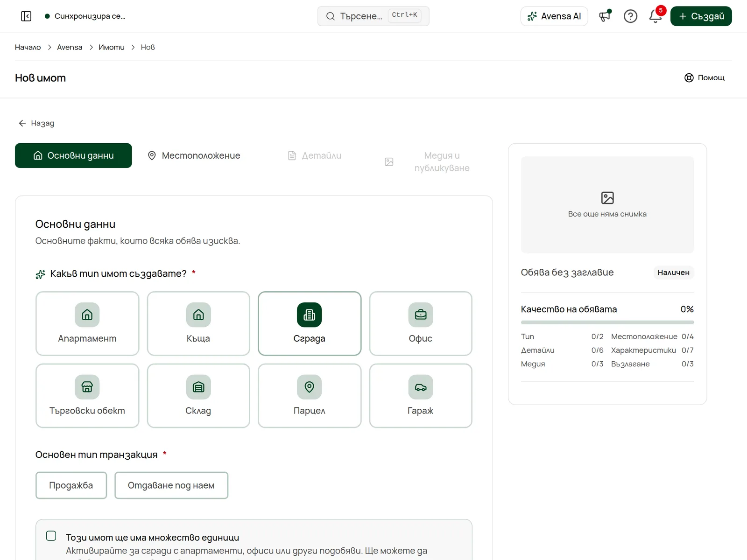Click the listing quality progress bar
The height and width of the screenshot is (560, 747).
(x=607, y=322)
